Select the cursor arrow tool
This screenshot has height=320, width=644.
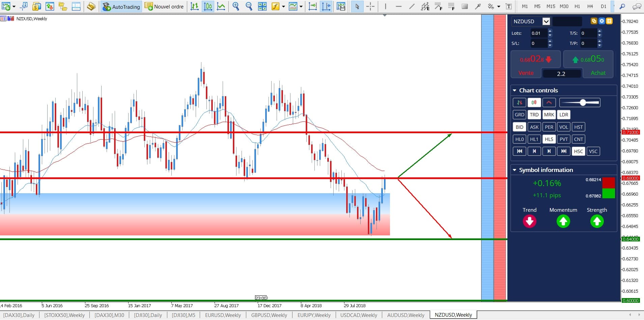[357, 6]
